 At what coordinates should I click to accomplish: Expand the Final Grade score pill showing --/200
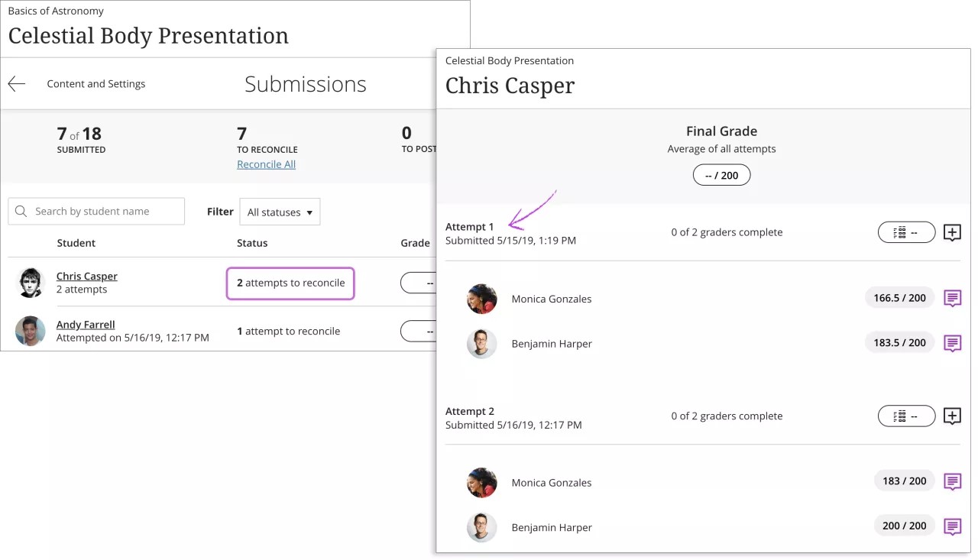[721, 174]
